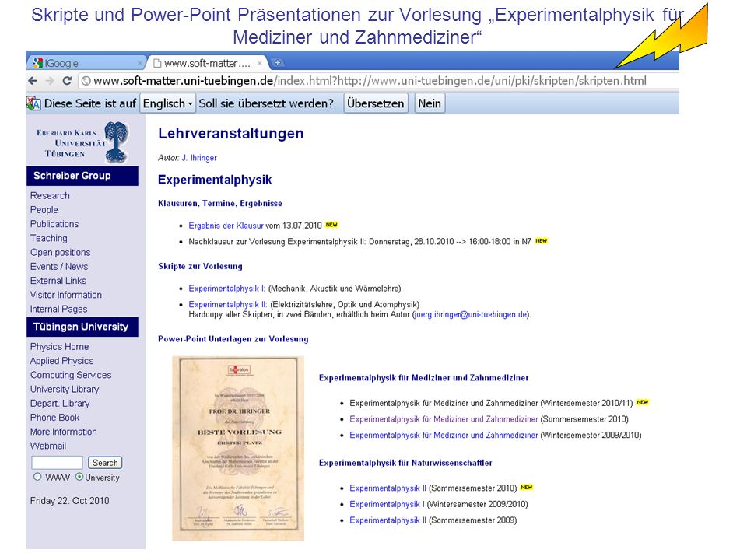This screenshot has width=747, height=560.
Task: Open Publications in the sidebar
Action: click(x=54, y=224)
